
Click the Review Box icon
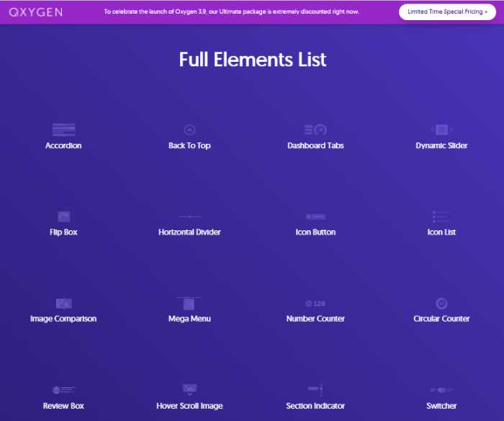[63, 390]
